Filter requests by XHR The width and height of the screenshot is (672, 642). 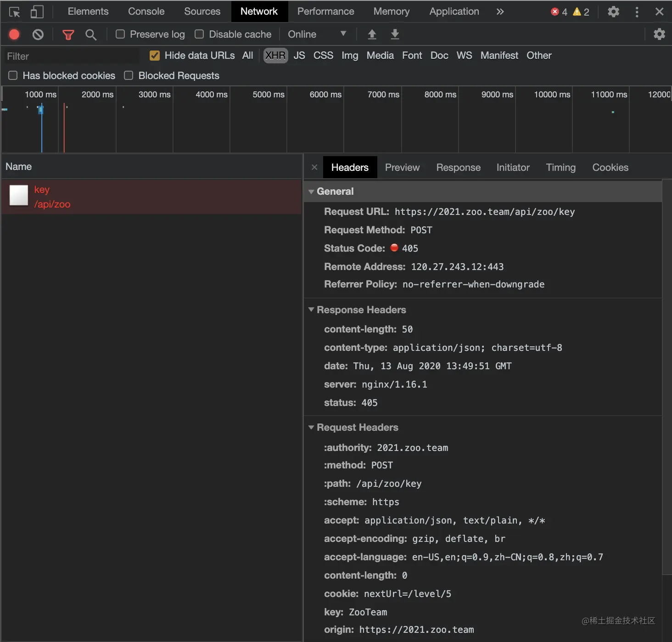point(275,56)
